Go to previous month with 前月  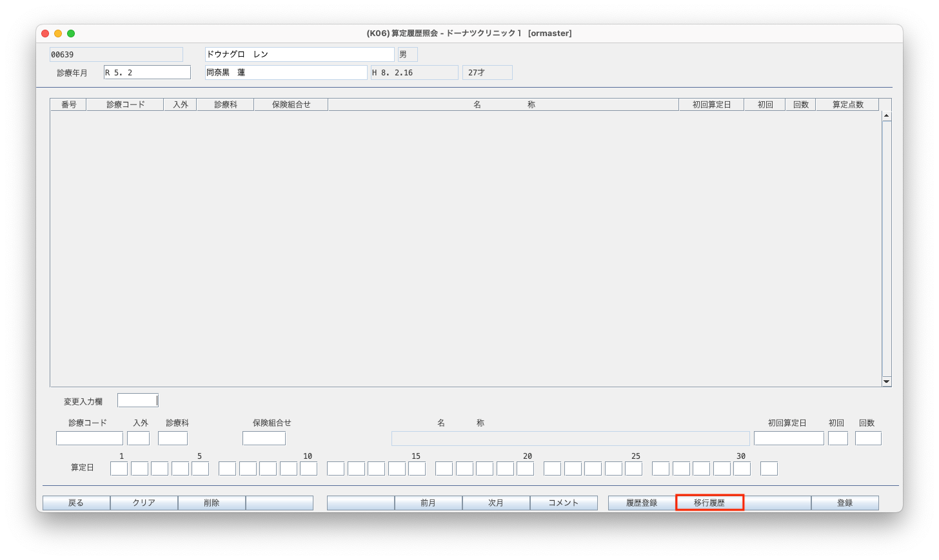pos(428,503)
